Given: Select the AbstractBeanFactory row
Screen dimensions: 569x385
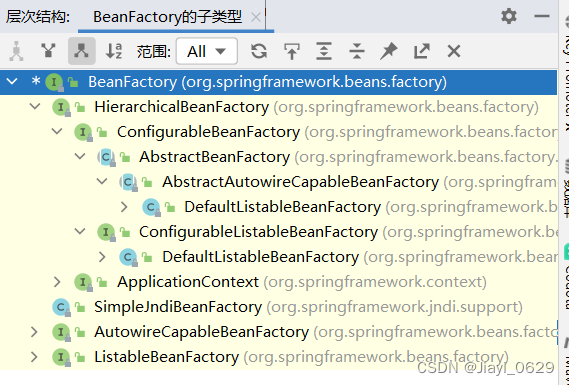Looking at the screenshot, I should pyautogui.click(x=278, y=157).
